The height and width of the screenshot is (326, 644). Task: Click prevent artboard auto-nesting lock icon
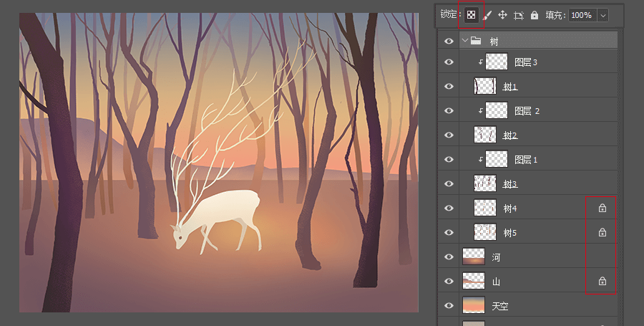coord(519,15)
